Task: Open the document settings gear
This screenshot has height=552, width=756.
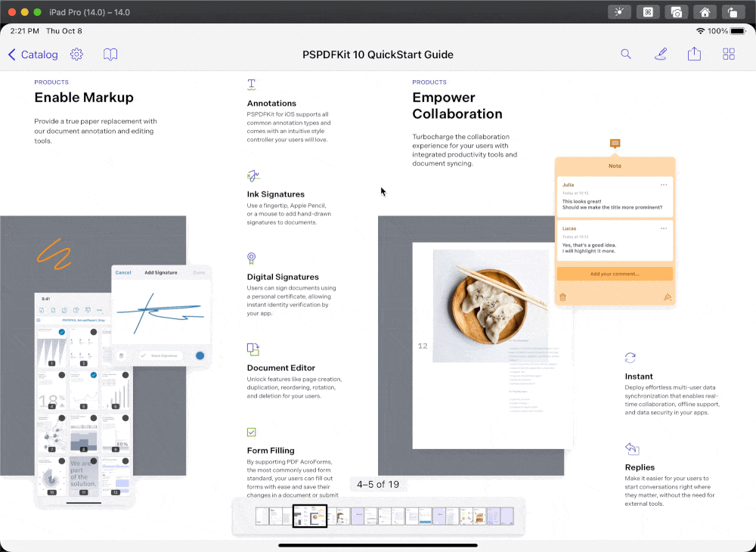Action: 76,54
